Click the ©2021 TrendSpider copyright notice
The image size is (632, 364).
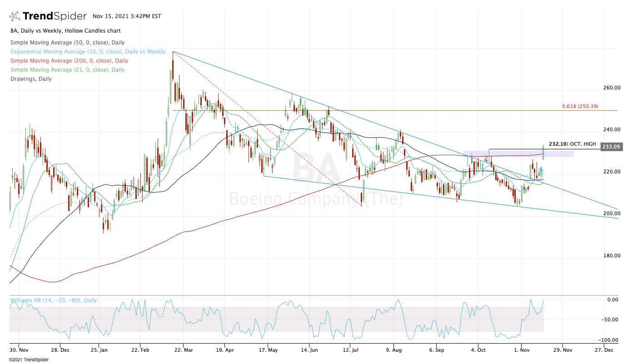29,360
